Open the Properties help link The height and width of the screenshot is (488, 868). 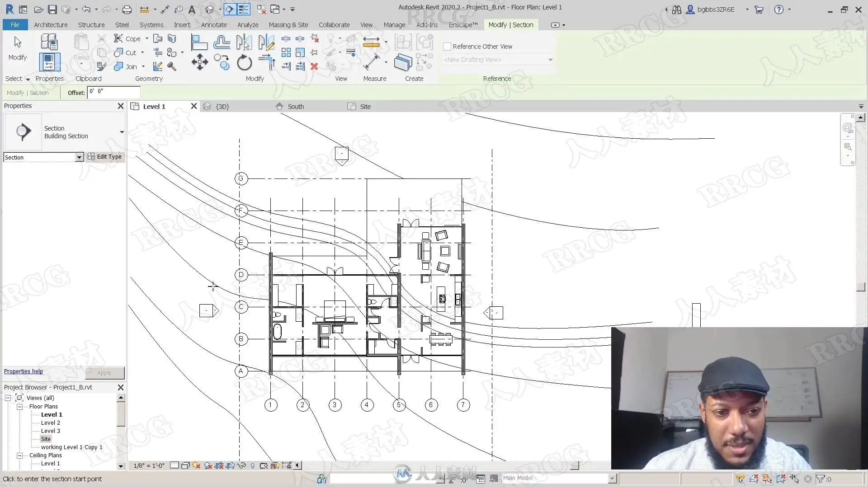[24, 371]
